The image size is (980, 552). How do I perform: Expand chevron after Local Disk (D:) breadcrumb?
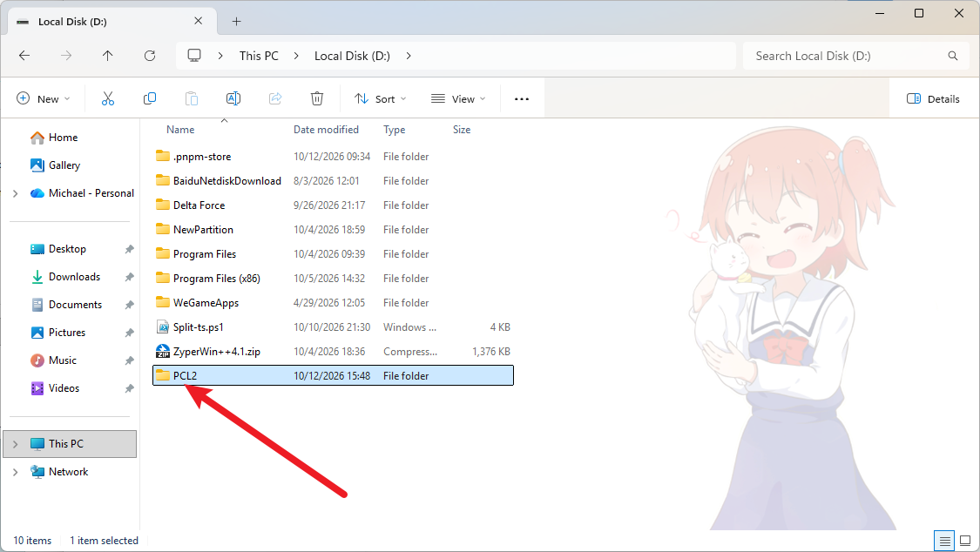tap(409, 56)
